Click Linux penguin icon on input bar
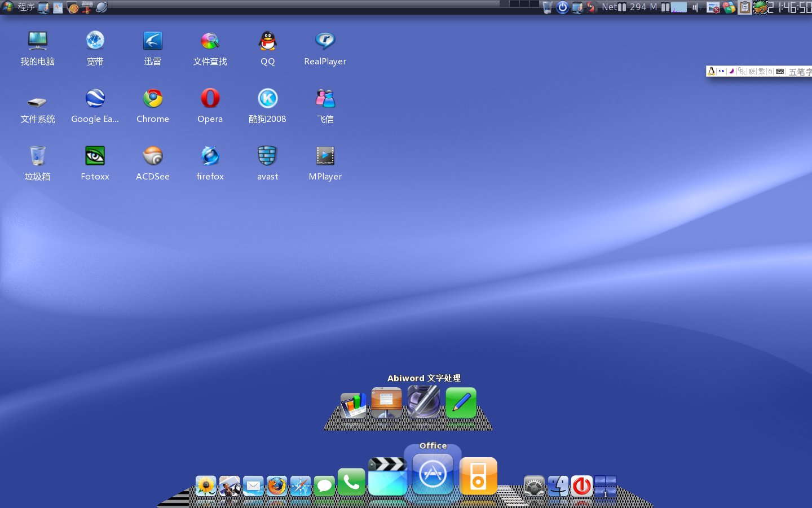 point(712,71)
